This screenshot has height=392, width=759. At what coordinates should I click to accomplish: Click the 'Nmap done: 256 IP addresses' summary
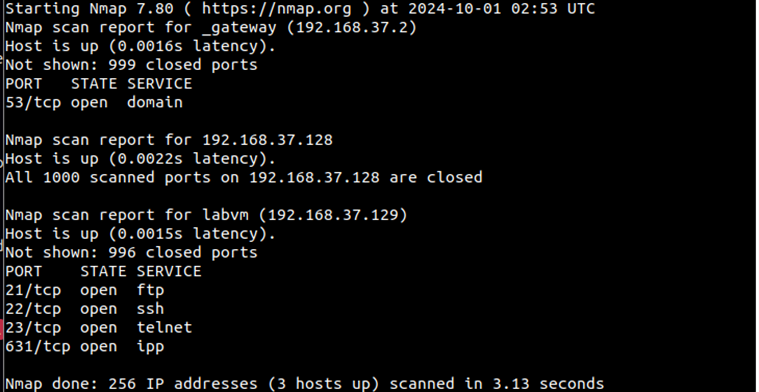click(x=305, y=384)
